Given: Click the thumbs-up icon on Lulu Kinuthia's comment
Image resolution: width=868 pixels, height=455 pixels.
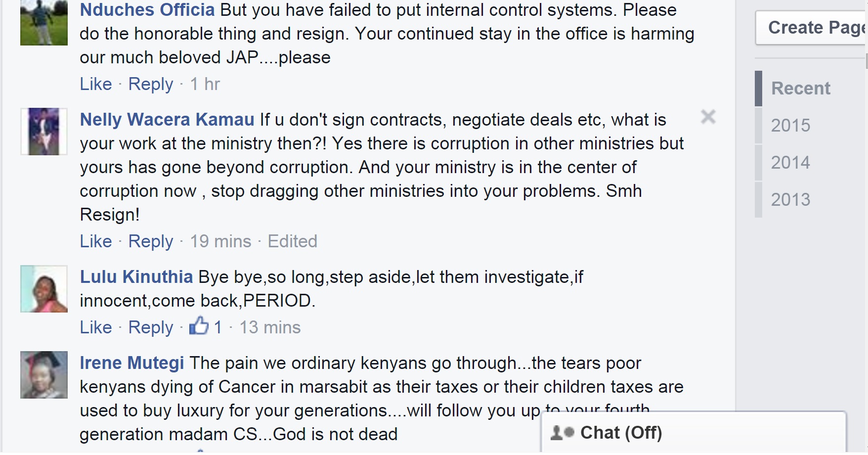Looking at the screenshot, I should tap(199, 326).
